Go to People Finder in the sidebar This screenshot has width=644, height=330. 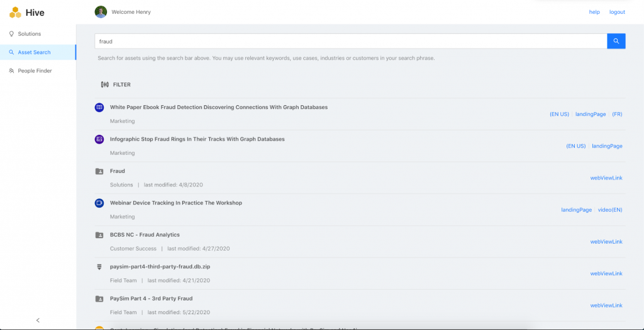(35, 71)
